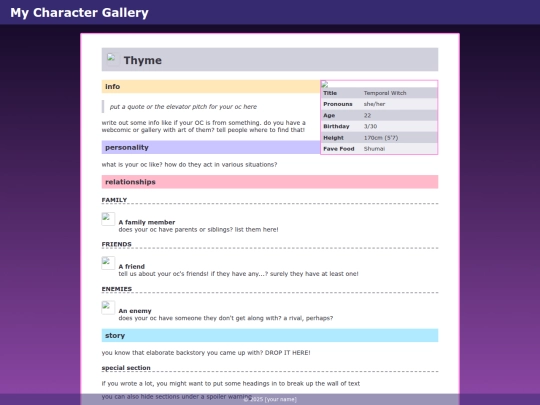Image resolution: width=540 pixels, height=405 pixels.
Task: Click the 'A family member' name
Action: point(147,222)
